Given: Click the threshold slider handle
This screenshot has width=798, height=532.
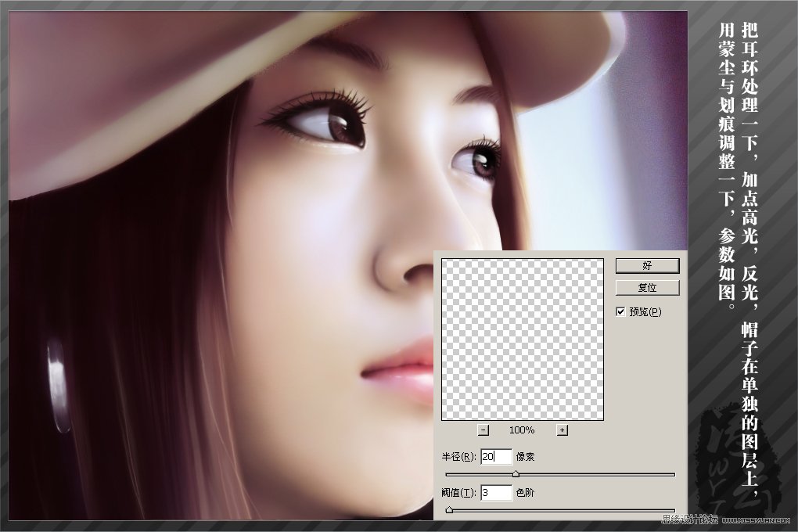Looking at the screenshot, I should point(449,509).
